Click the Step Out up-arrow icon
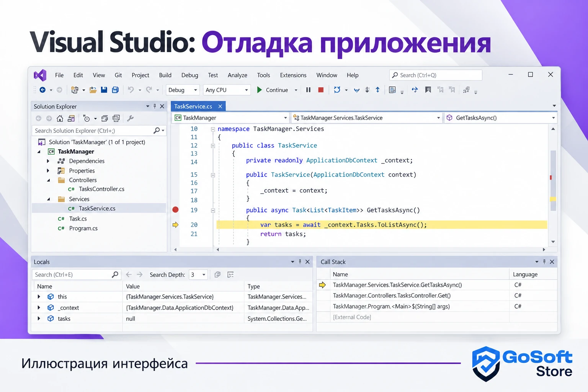Viewport: 588px width, 392px height. 377,90
